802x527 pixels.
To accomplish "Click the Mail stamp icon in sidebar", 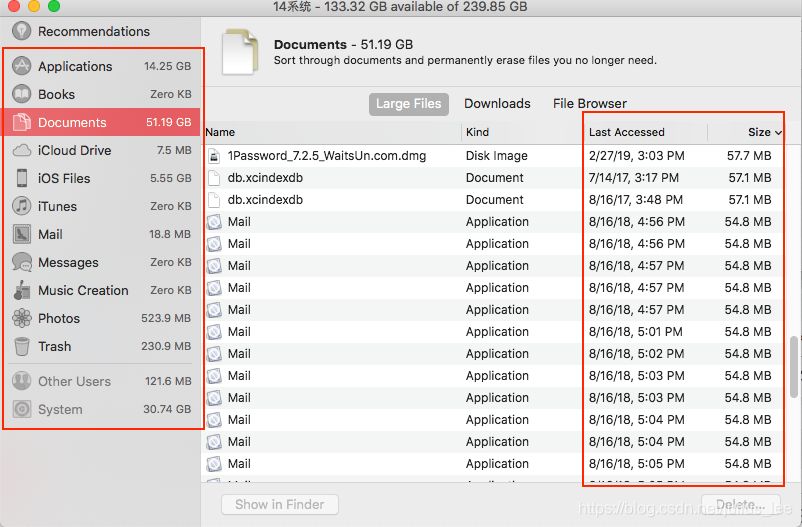I will point(21,234).
